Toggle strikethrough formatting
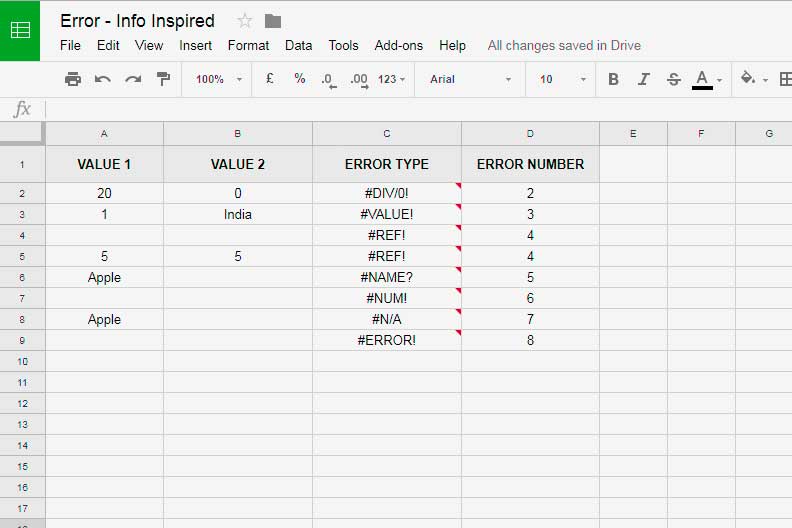Viewport: 792px width, 528px height. (x=674, y=79)
